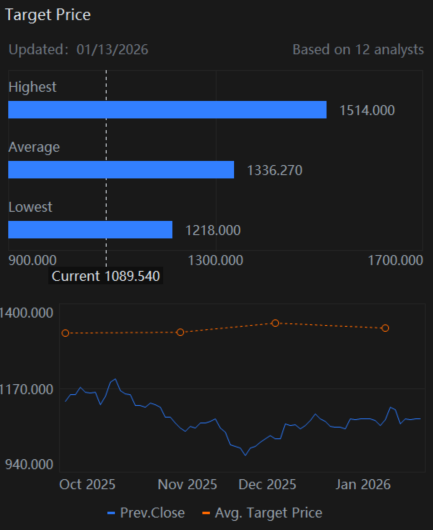The width and height of the screenshot is (433, 530).
Task: Select the December peak target price marker
Action: (x=275, y=323)
